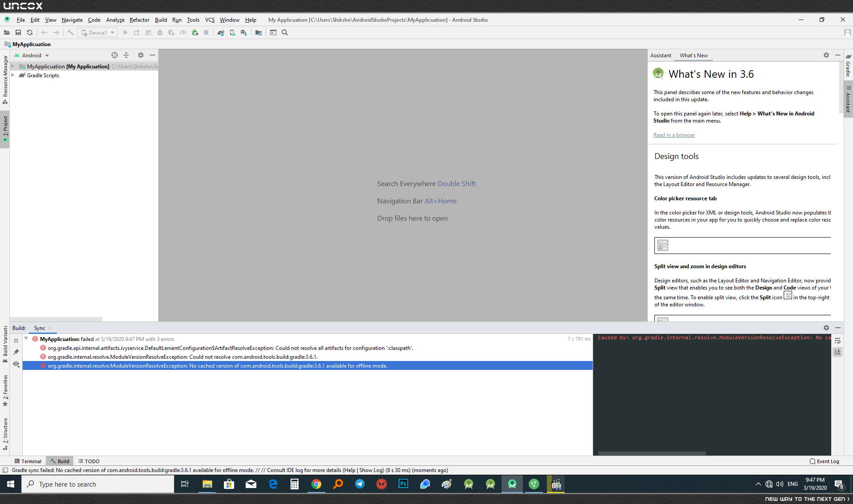Click the Windows Start button
Screen dimensions: 853x504
(x=11, y=484)
